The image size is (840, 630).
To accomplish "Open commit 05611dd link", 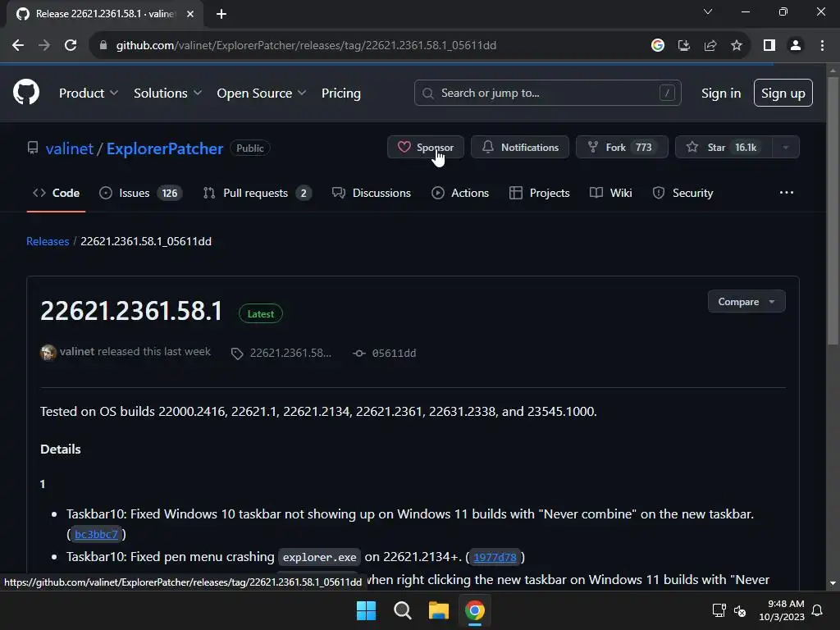I will coord(384,353).
